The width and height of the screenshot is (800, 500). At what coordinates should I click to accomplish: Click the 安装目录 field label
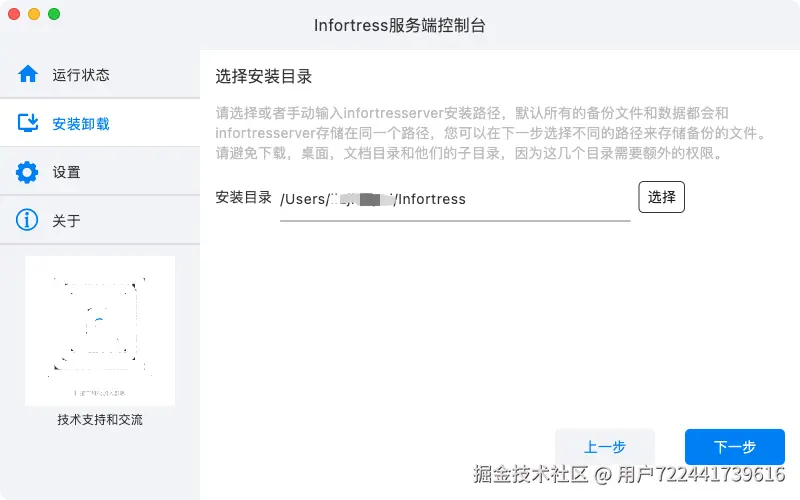[243, 197]
